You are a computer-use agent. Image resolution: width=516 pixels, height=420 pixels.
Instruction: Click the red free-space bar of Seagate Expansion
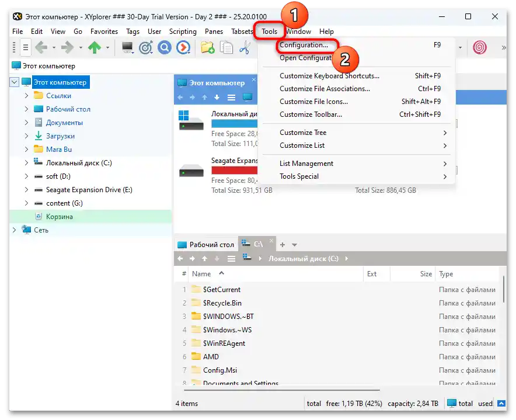coord(233,169)
